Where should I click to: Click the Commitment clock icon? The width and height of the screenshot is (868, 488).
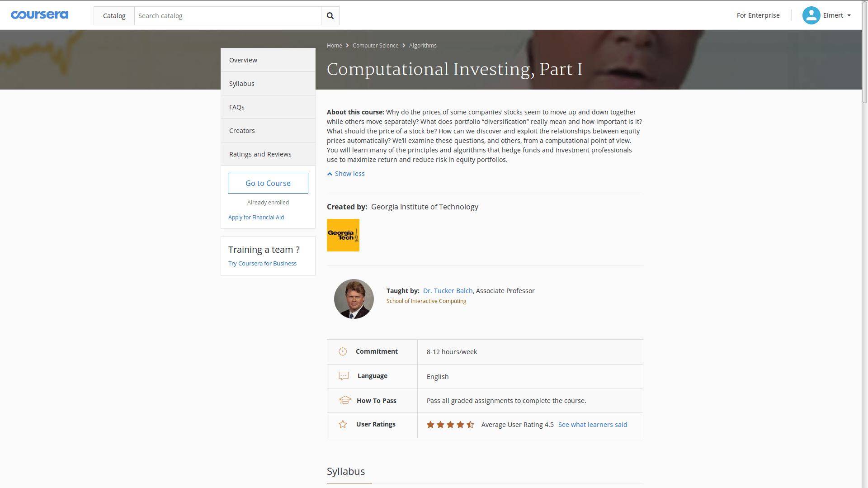tap(343, 351)
